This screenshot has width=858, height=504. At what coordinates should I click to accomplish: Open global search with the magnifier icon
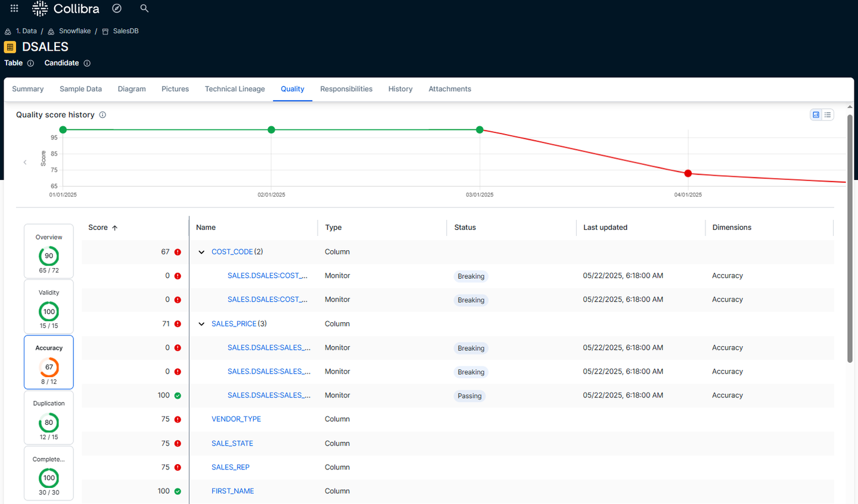(x=144, y=8)
